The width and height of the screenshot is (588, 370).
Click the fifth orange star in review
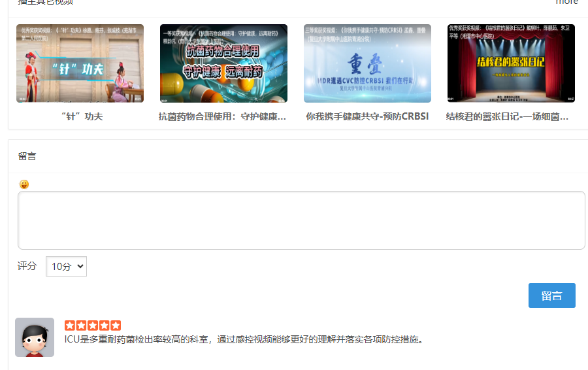tap(116, 325)
